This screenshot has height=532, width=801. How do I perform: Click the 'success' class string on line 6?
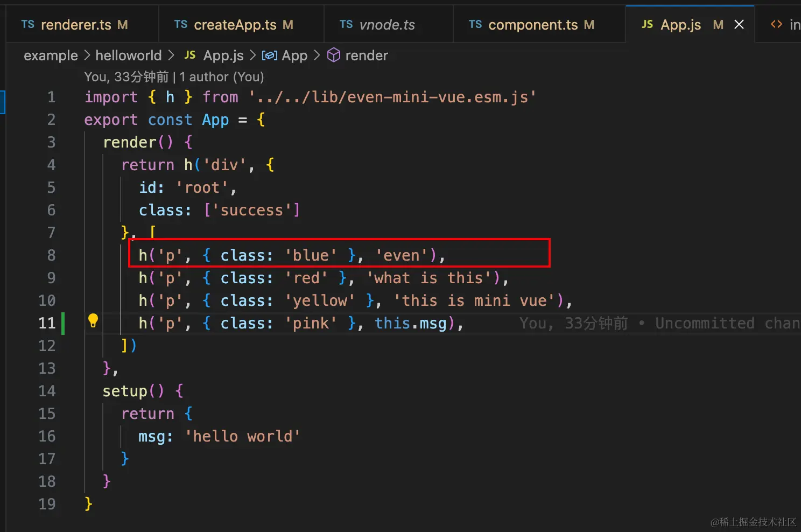click(x=252, y=210)
